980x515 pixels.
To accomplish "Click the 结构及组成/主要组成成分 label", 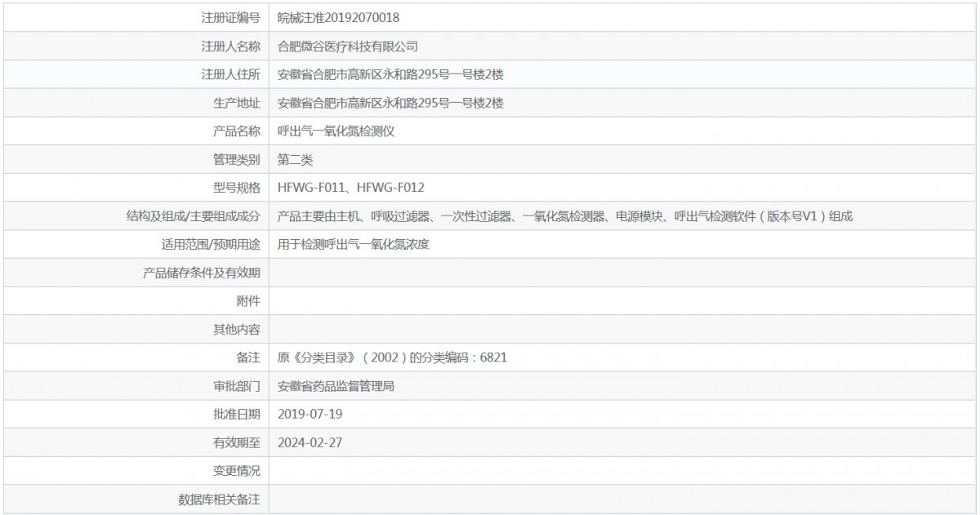I will tap(194, 216).
